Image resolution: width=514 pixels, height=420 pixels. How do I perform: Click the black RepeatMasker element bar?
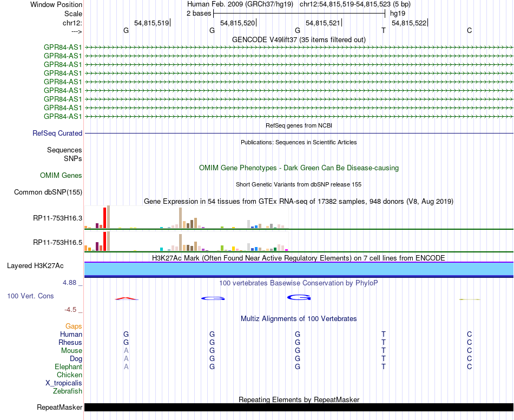point(299,407)
